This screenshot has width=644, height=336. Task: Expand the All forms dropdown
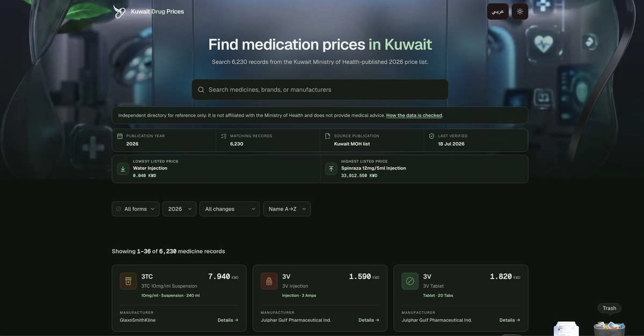coord(135,209)
